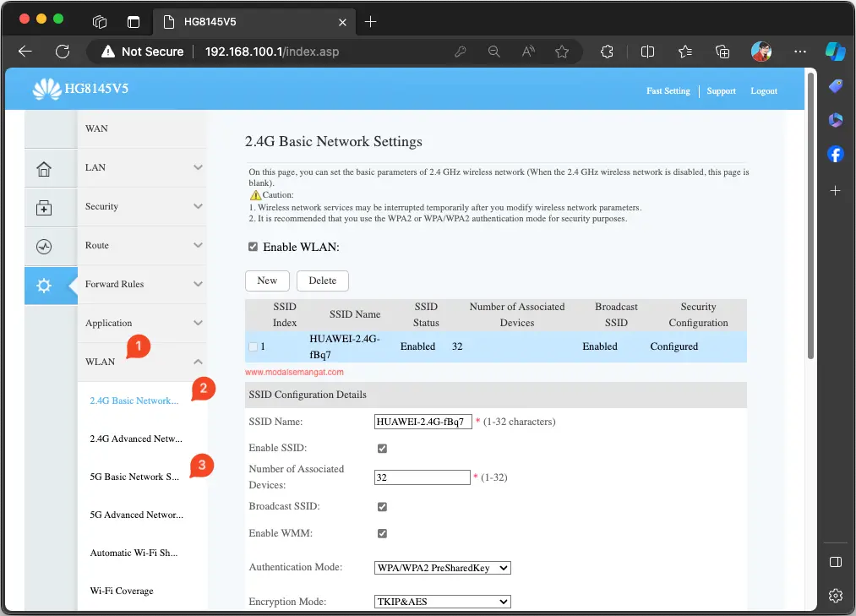Select 2.4G Basic Network submenu item
This screenshot has height=616, width=856.
click(134, 401)
